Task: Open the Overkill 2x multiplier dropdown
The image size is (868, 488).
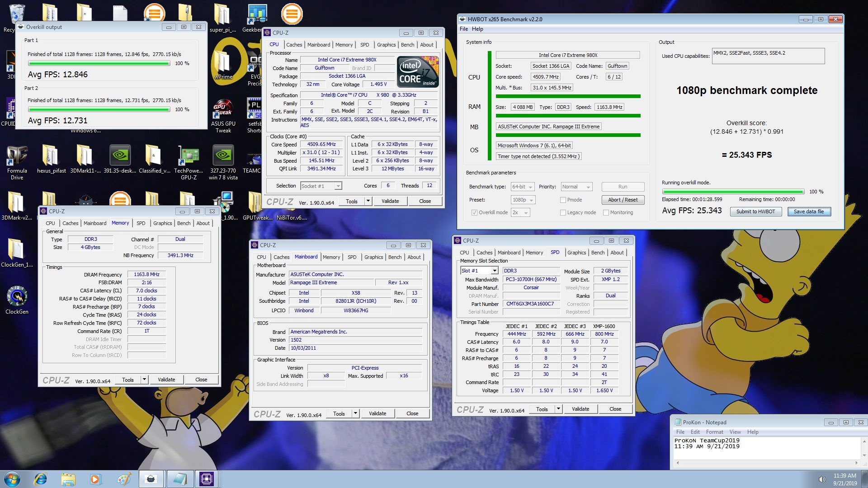Action: 520,212
